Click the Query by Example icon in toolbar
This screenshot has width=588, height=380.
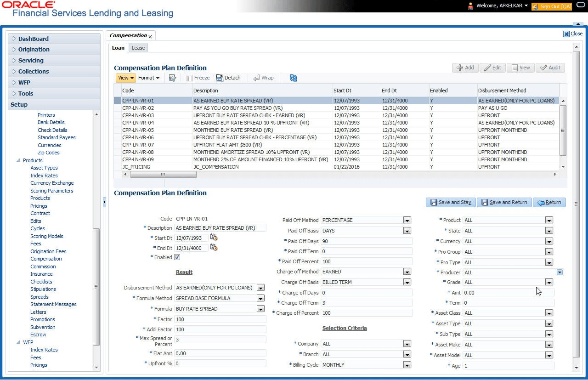tap(172, 78)
